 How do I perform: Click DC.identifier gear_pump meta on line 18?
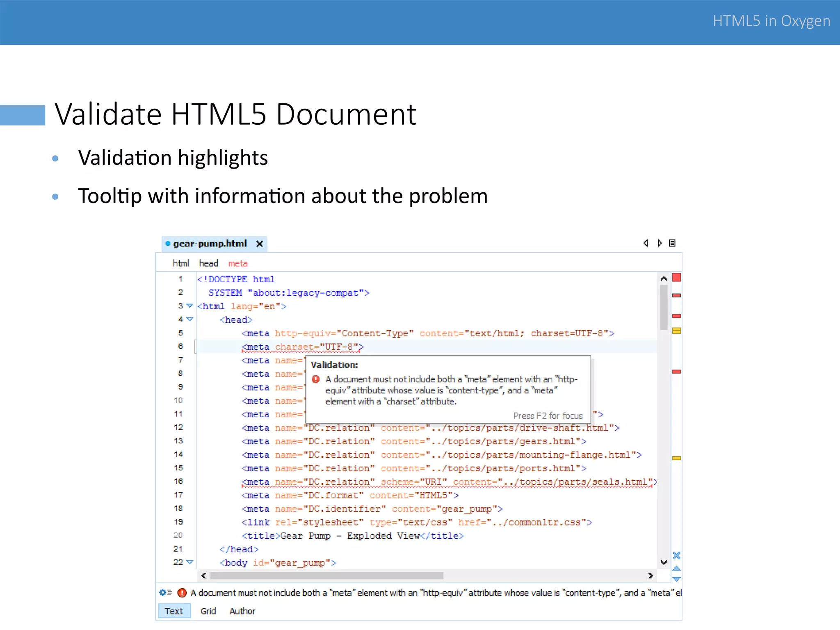372,509
